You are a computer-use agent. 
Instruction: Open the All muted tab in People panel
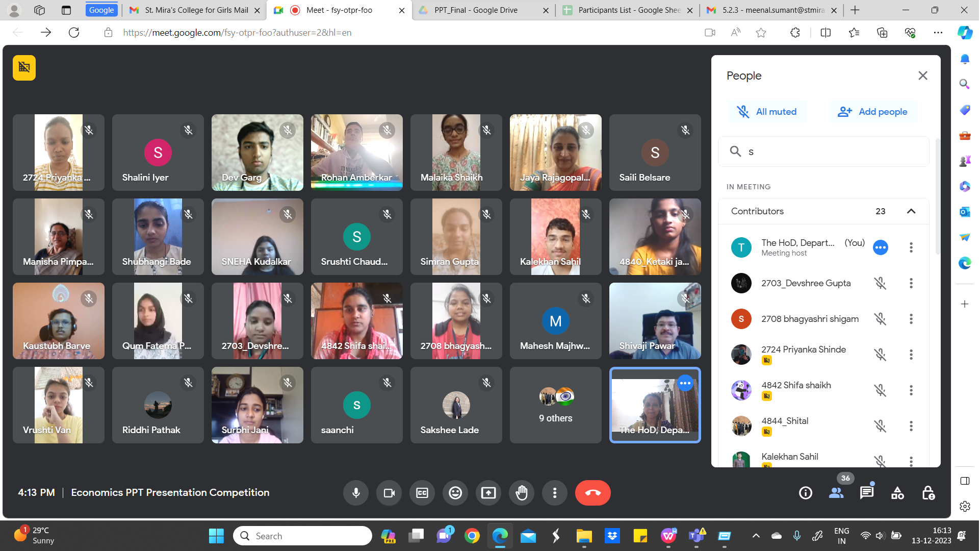tap(767, 112)
